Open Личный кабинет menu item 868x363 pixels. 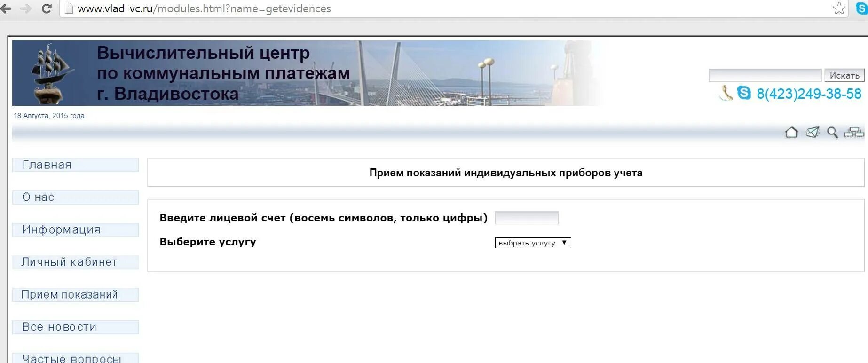coord(76,262)
